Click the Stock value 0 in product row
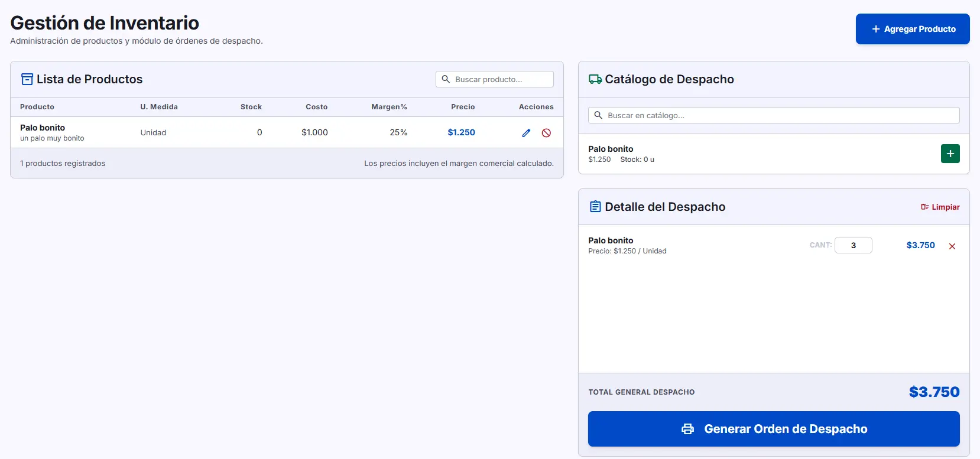Viewport: 980px width, 459px height. 259,132
